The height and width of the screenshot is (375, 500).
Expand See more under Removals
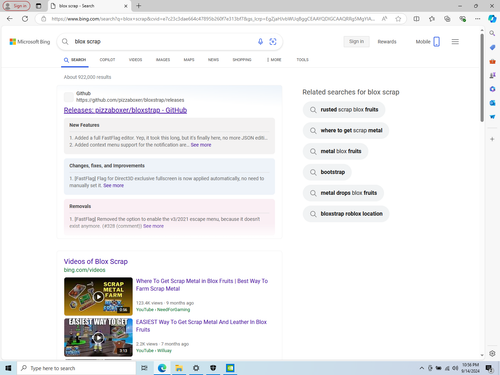(153, 226)
